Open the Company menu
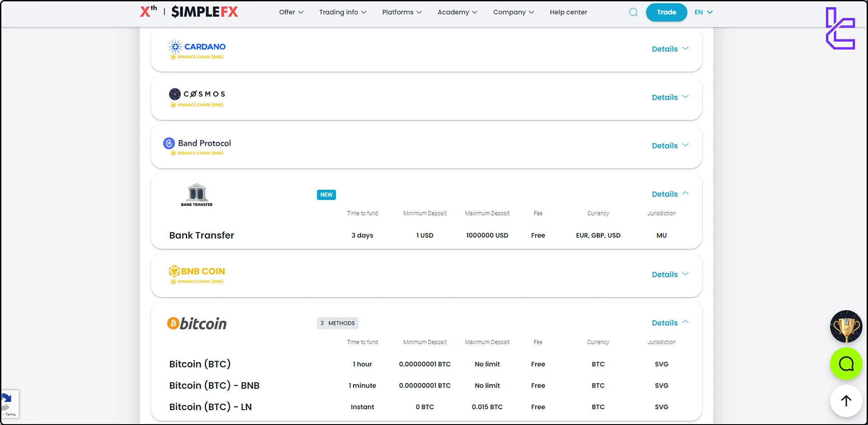This screenshot has width=868, height=425. click(514, 12)
